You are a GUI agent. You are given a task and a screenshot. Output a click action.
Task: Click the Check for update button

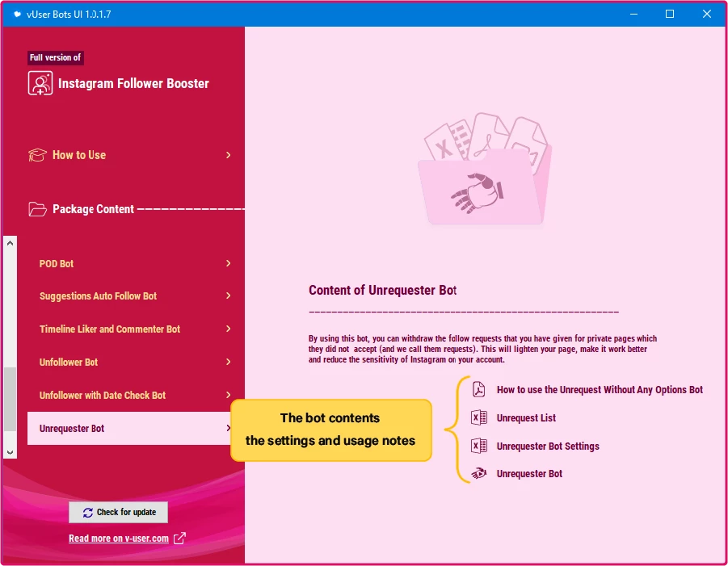coord(119,512)
